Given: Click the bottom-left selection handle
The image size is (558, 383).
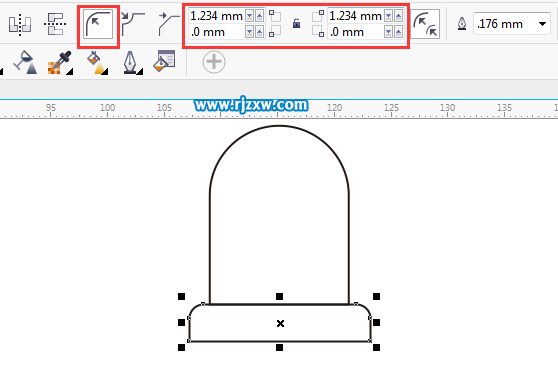Looking at the screenshot, I should tap(181, 347).
